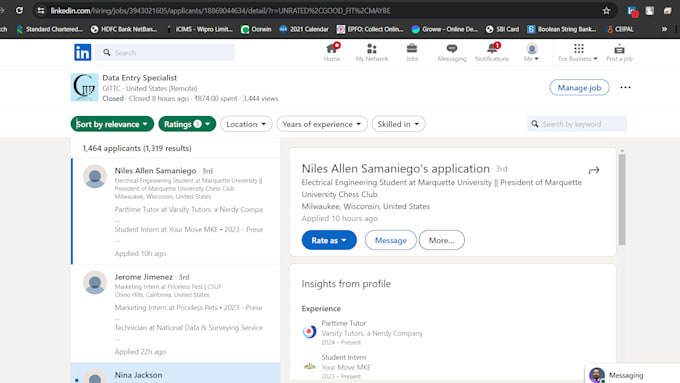Open the LinkedIn home logo
The height and width of the screenshot is (383, 680).
click(x=82, y=52)
